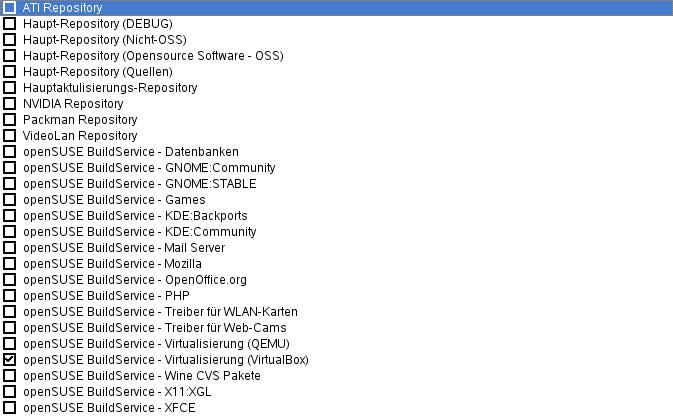The width and height of the screenshot is (673, 420).
Task: Select the 'openSUSE BuildService - OpenOffice.org' row text
Action: [x=135, y=280]
